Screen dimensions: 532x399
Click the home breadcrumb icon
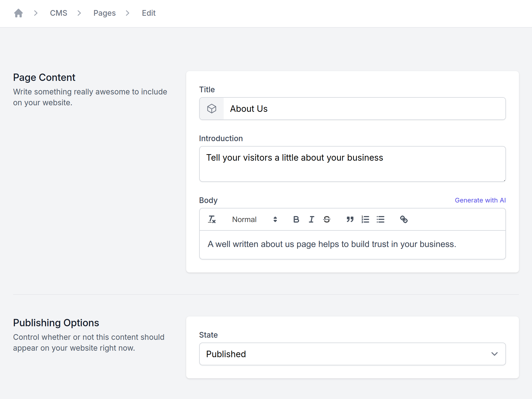18,13
